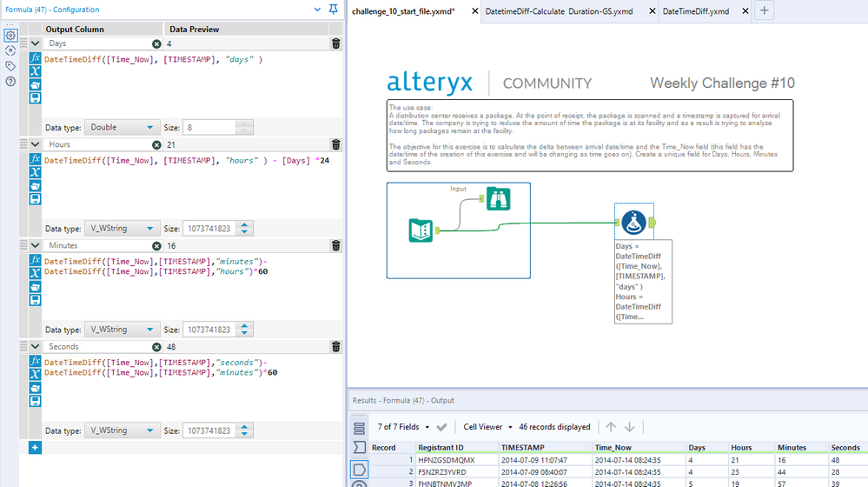Clear the Minutes output column name
868x487 pixels.
point(156,246)
